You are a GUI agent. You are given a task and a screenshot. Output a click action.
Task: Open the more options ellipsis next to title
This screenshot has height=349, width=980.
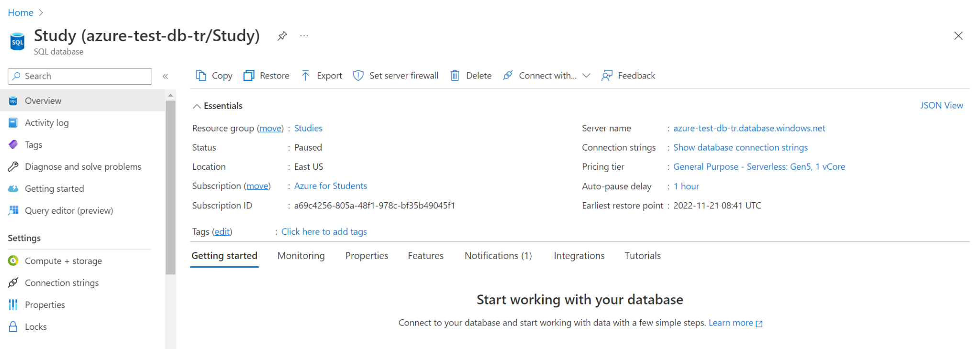click(304, 36)
